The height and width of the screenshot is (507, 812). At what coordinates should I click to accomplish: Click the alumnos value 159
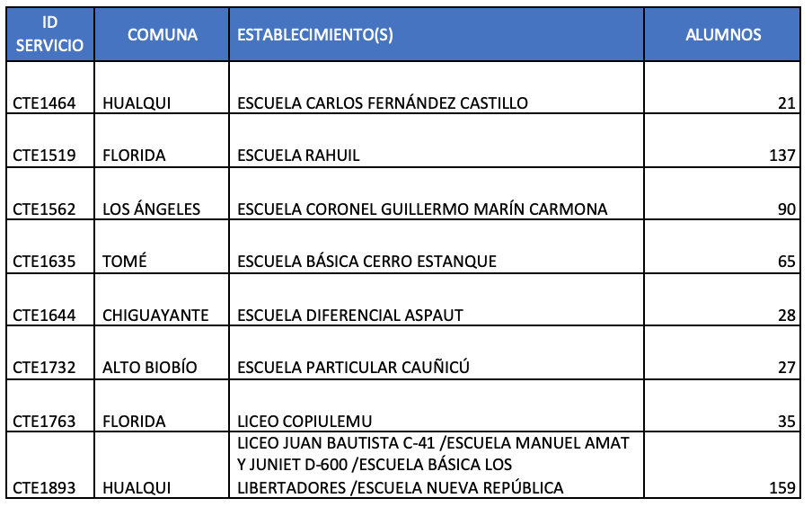coord(781,488)
